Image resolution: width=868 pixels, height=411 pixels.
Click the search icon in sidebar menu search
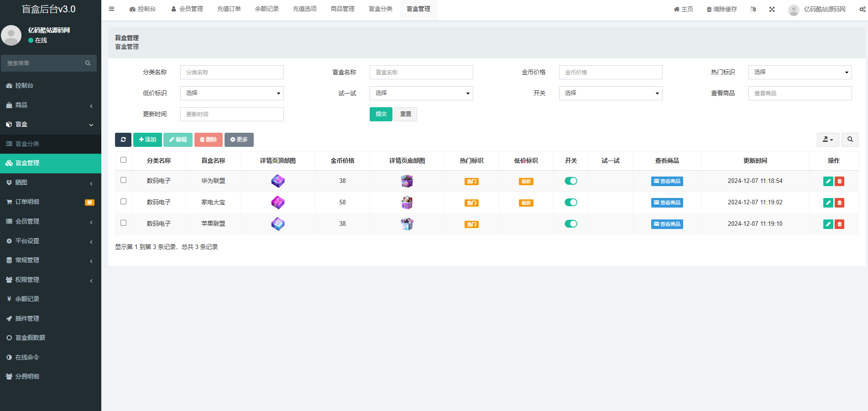point(88,63)
